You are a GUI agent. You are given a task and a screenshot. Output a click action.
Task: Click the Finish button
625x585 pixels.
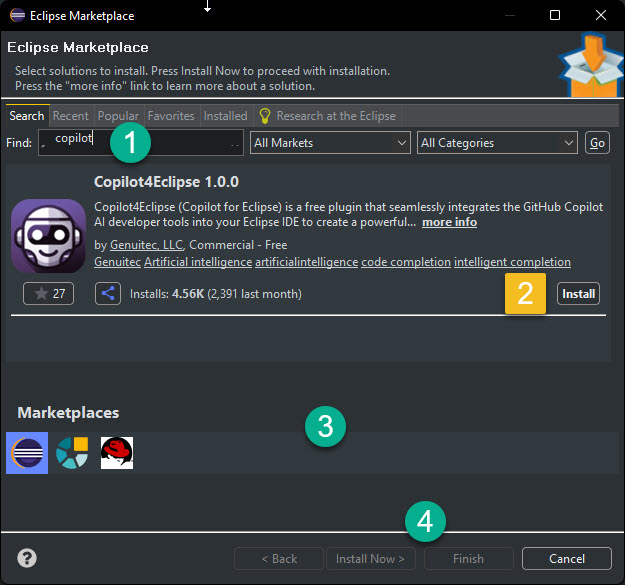coord(469,558)
